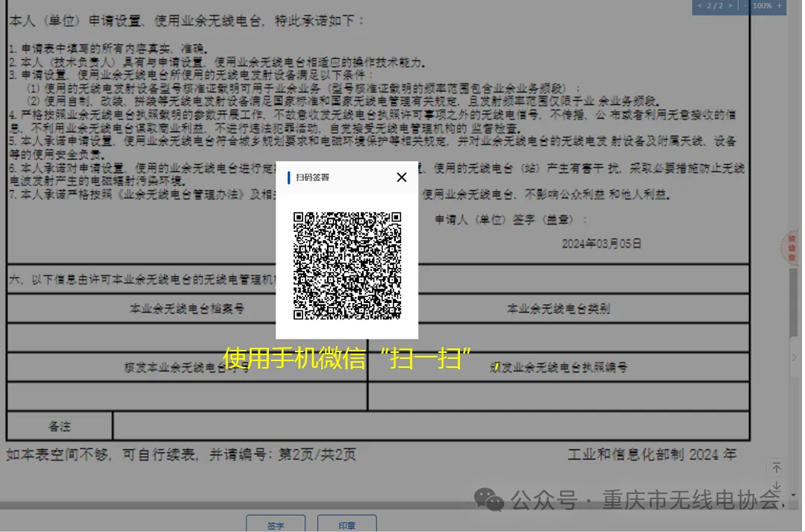Click the 100% zoom level indicator
The image size is (805, 532).
tap(762, 6)
